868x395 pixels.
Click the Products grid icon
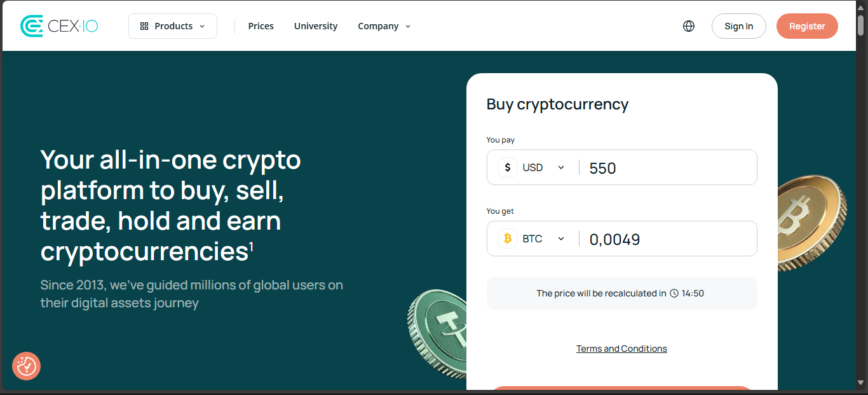[x=144, y=26]
